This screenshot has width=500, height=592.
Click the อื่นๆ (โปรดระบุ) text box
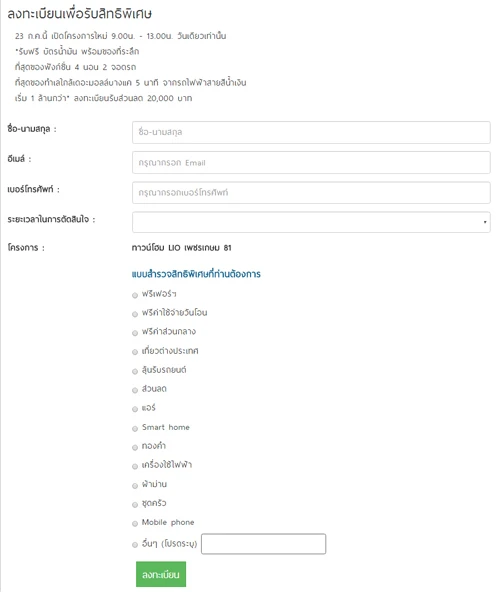tap(263, 544)
